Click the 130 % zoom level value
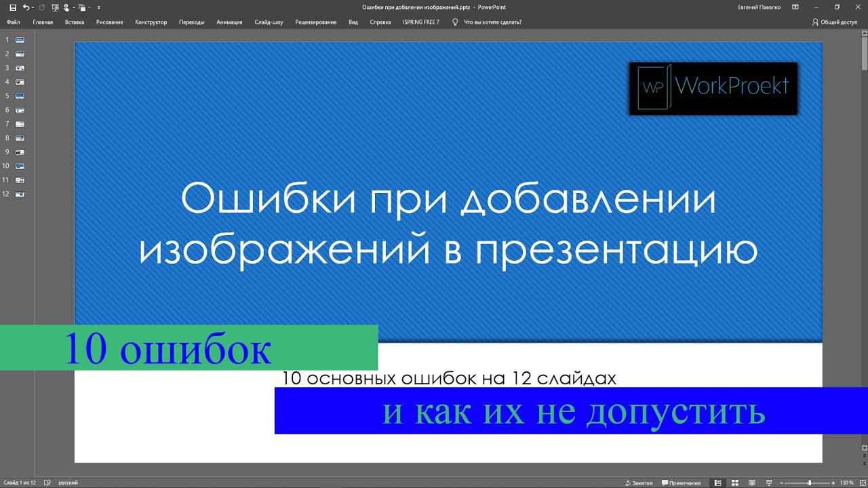Screen dimensions: 868x488 click(847, 483)
